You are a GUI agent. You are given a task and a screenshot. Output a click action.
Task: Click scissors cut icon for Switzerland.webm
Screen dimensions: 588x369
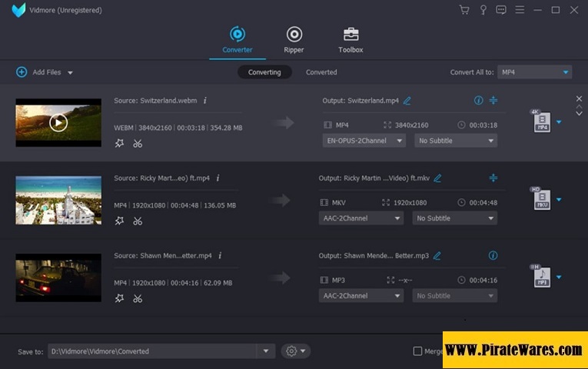point(138,143)
